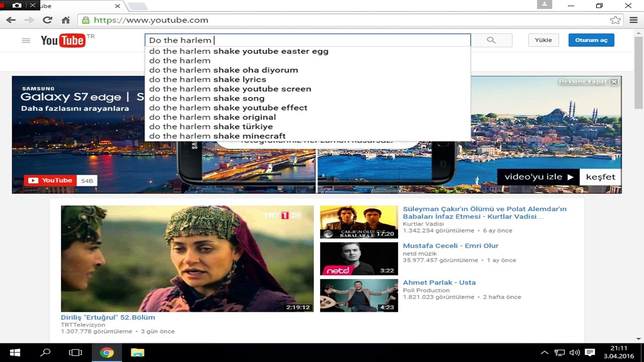644x362 pixels.
Task: Open the network tray icon
Action: coord(559,352)
